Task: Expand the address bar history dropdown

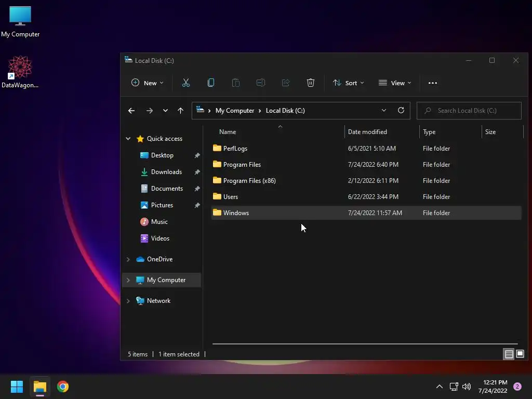Action: click(384, 110)
